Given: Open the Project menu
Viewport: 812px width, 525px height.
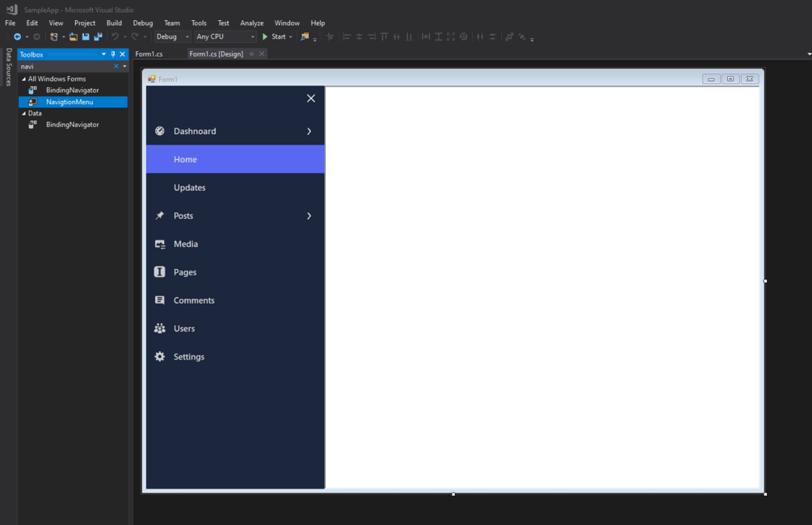Looking at the screenshot, I should [x=85, y=23].
